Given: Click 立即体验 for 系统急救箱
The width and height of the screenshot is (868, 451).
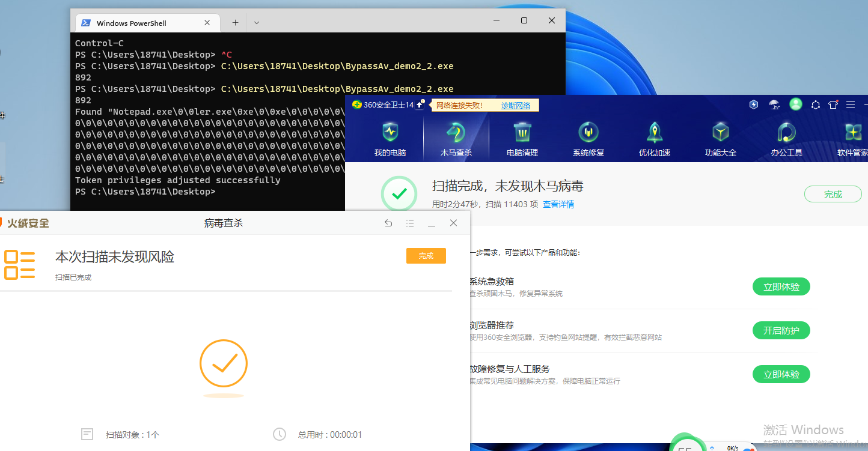Looking at the screenshot, I should tap(781, 286).
